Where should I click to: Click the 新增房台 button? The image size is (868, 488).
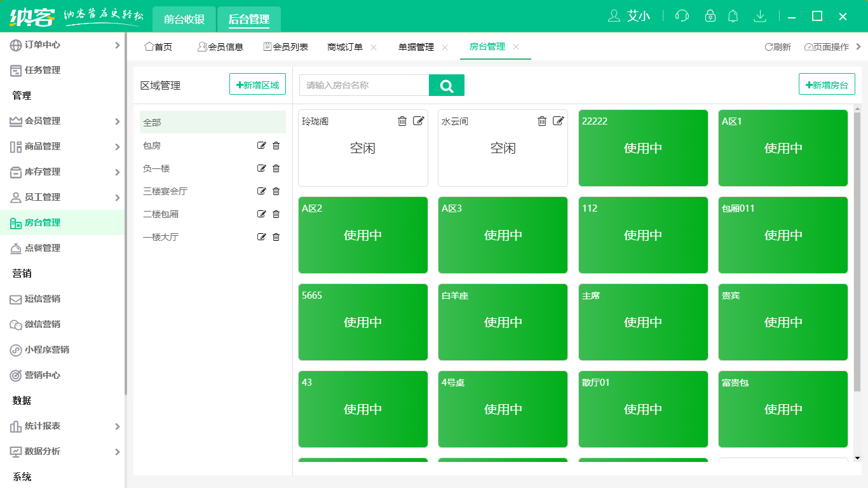coord(827,85)
